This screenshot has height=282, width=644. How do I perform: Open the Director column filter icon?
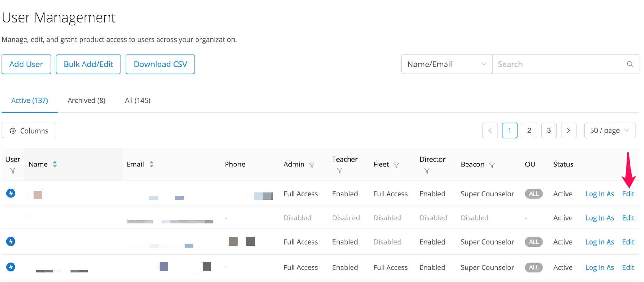(x=427, y=171)
